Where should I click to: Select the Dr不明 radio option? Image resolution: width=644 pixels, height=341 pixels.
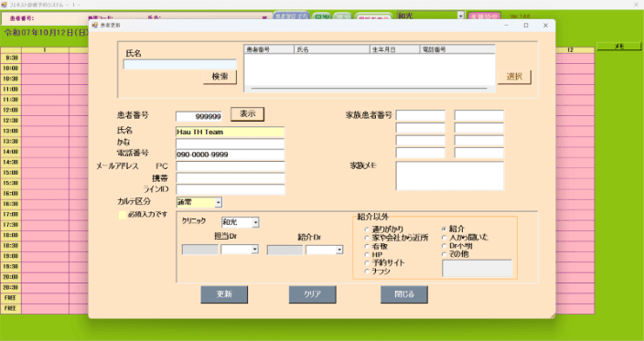[x=444, y=245]
